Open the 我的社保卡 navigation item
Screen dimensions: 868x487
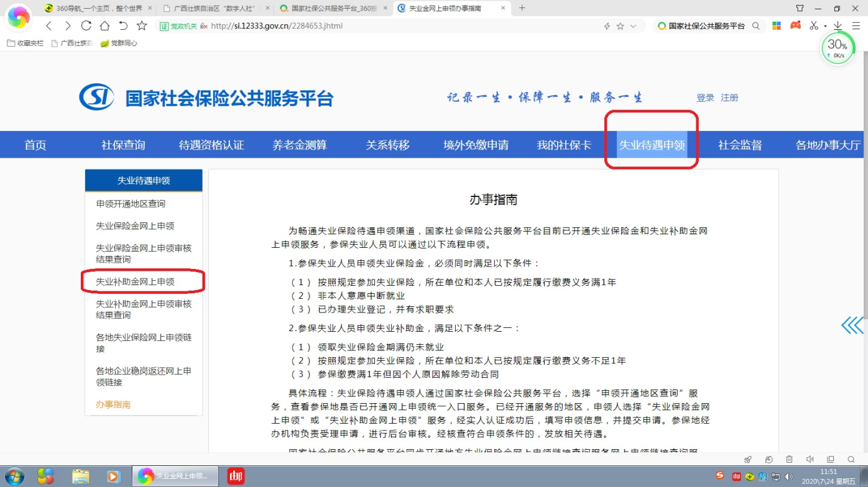point(564,145)
